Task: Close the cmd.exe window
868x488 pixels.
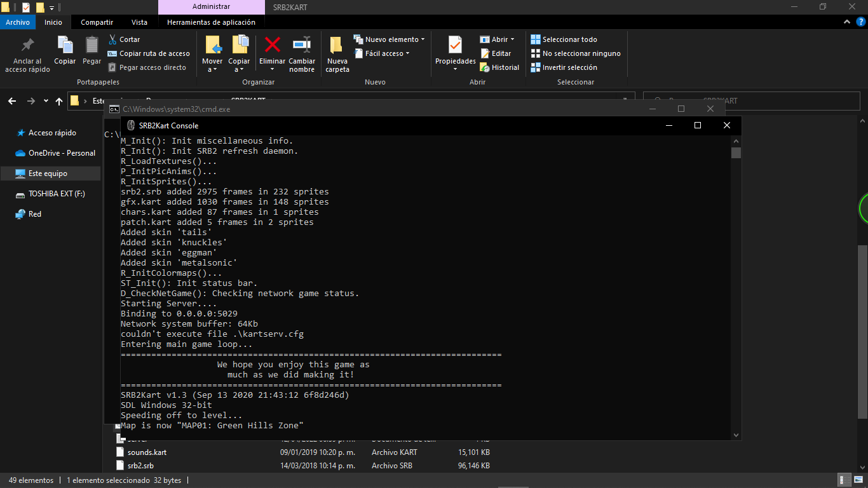Action: click(710, 109)
